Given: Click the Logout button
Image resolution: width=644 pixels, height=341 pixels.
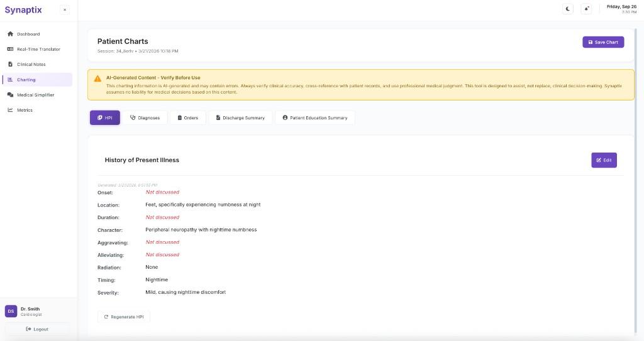Looking at the screenshot, I should click(x=36, y=329).
